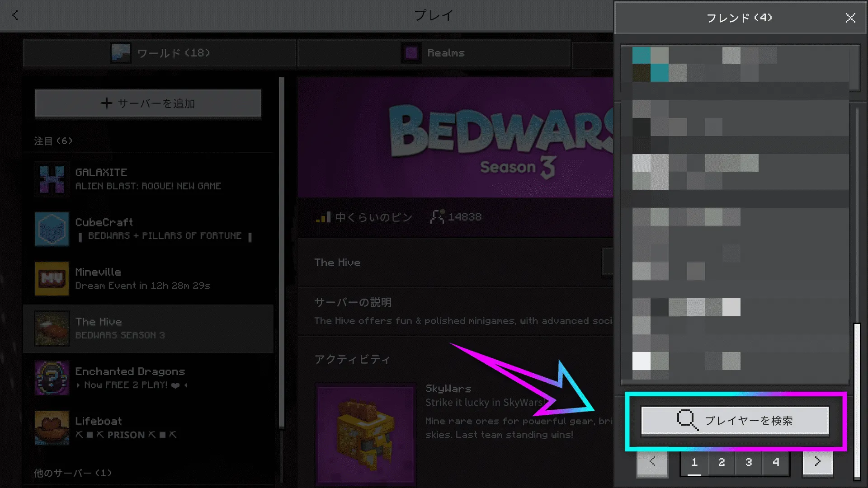Click the GALAXITE server icon
This screenshot has height=488, width=868.
tap(52, 179)
